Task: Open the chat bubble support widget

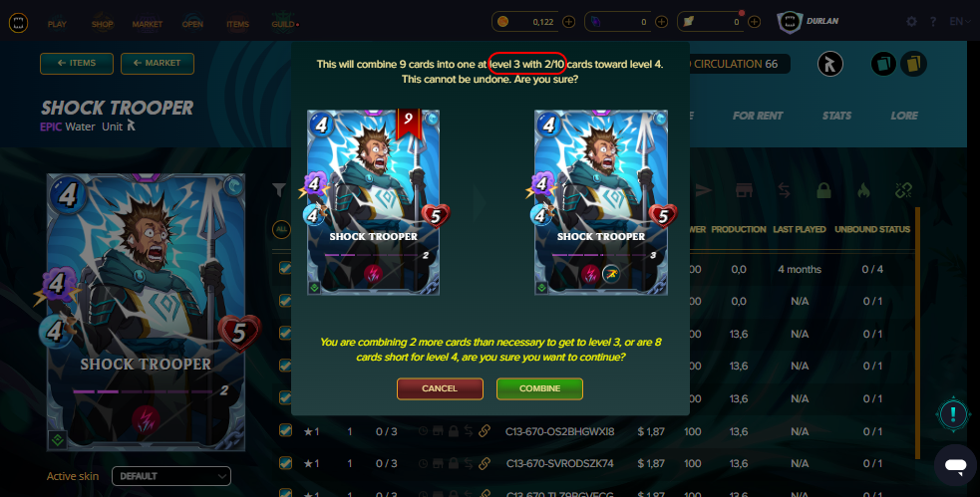Action: click(955, 465)
